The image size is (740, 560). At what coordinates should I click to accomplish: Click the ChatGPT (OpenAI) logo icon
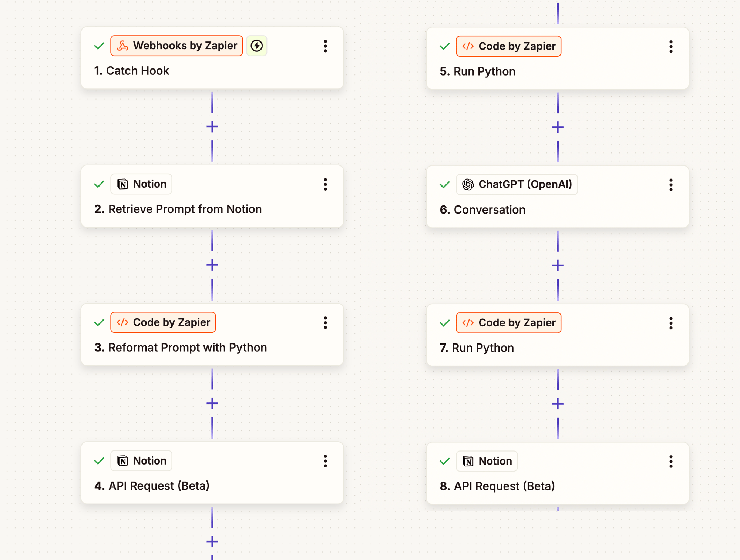coord(468,184)
